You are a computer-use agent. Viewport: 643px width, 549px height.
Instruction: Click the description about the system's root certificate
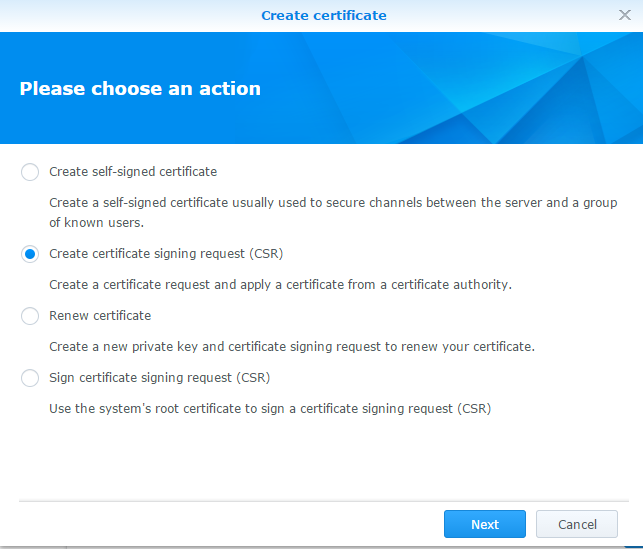click(270, 409)
